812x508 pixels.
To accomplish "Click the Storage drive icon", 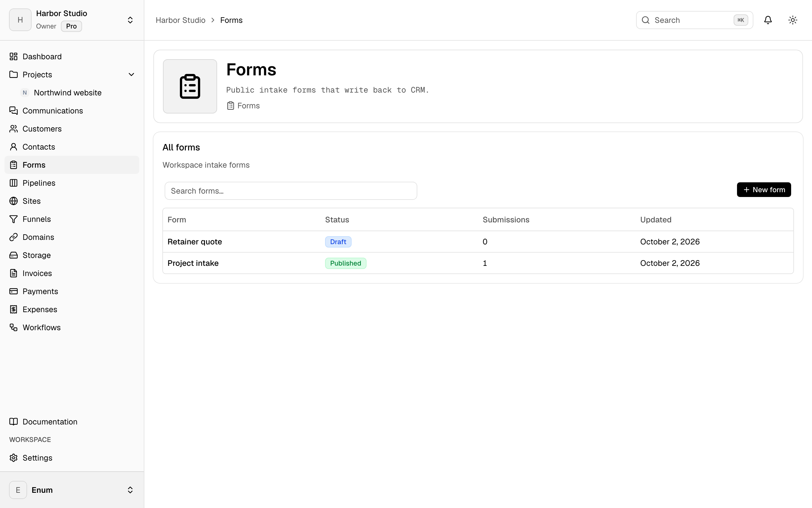I will (14, 255).
